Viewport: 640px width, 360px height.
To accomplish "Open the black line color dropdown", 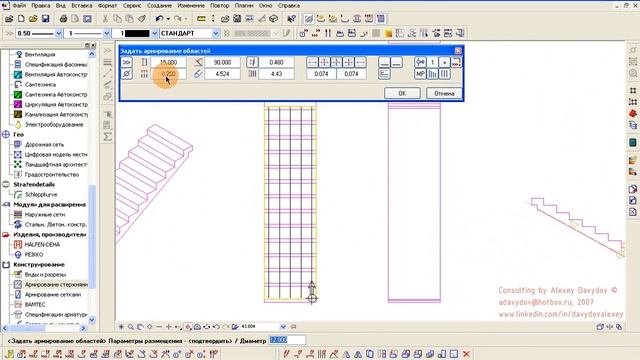I will pos(155,33).
